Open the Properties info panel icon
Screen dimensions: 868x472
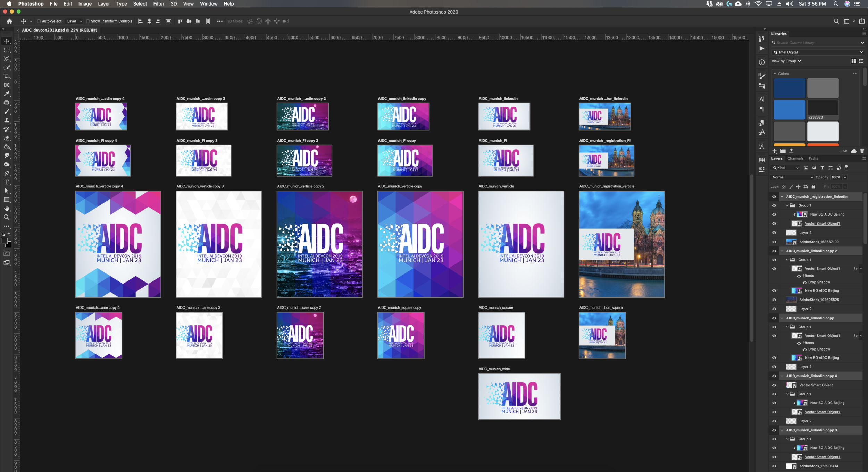pyautogui.click(x=761, y=62)
